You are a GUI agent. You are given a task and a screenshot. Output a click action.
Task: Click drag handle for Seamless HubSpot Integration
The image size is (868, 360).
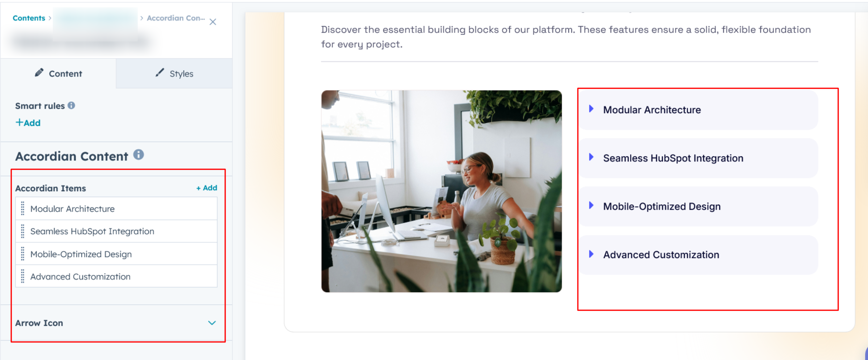[x=22, y=231]
